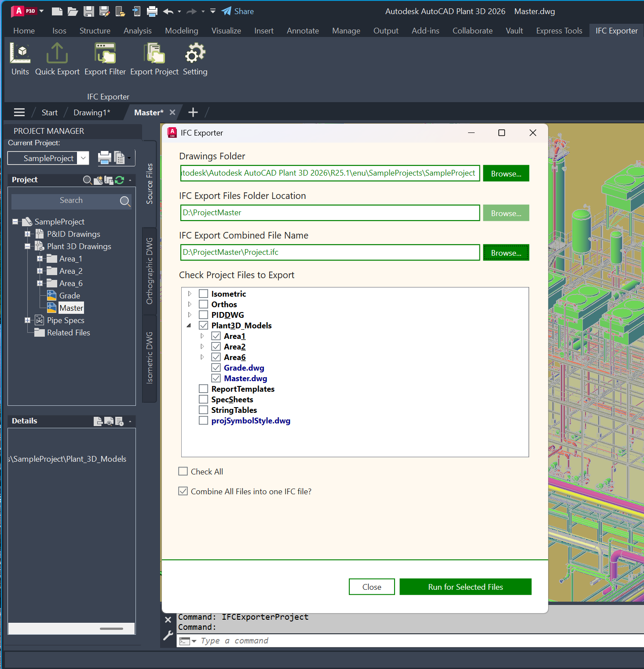Click the IFC Export Combined File Name field

330,252
